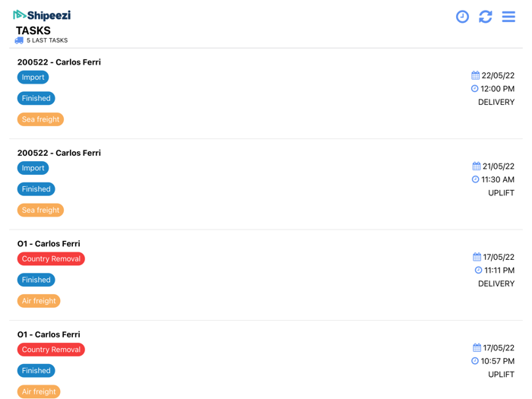Click the Finished badge on the 10:57 PM task
Viewport: 532px width, 399px height.
tap(36, 371)
